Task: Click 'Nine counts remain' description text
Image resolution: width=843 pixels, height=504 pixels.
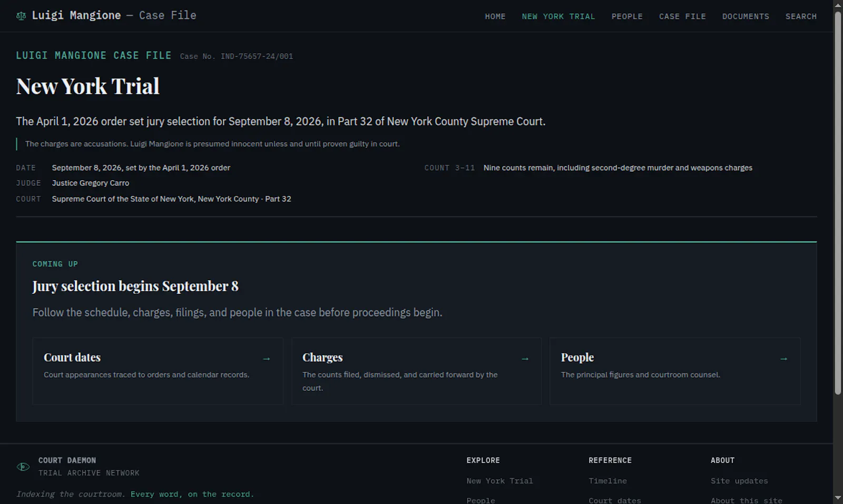Action: click(618, 168)
